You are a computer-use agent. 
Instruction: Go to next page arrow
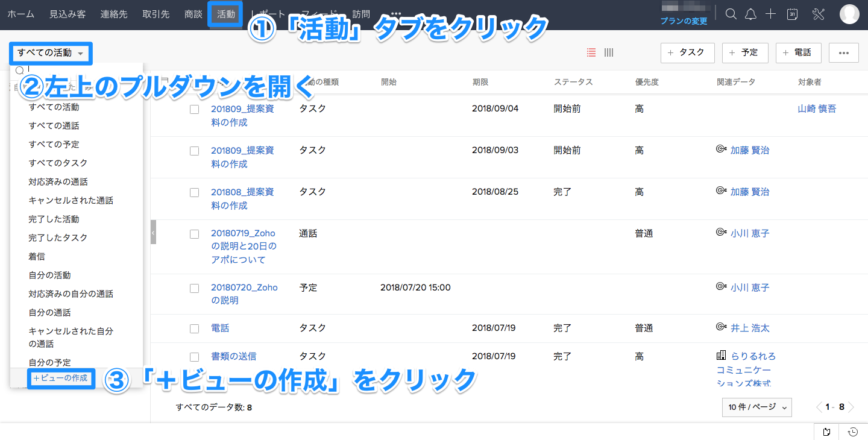pos(851,407)
